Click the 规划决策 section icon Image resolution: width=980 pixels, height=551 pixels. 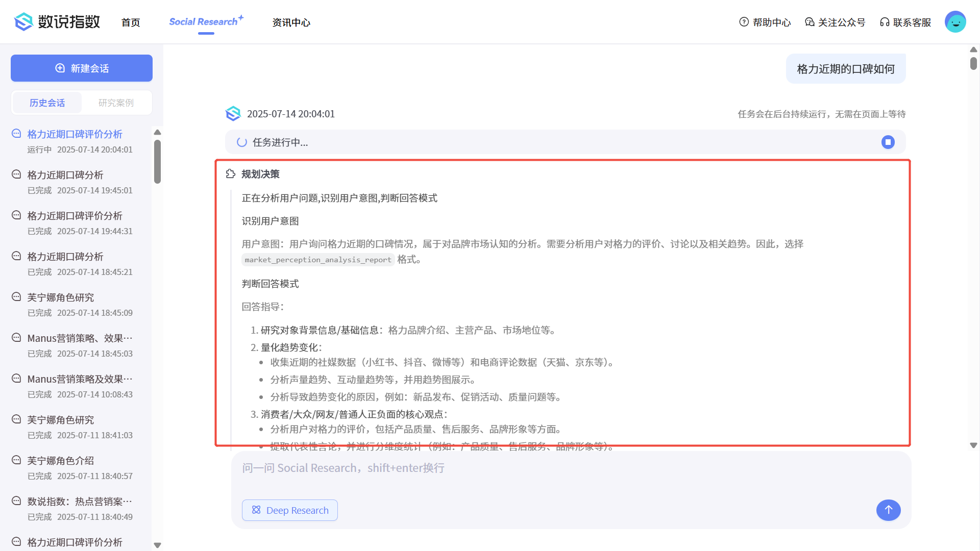point(231,174)
